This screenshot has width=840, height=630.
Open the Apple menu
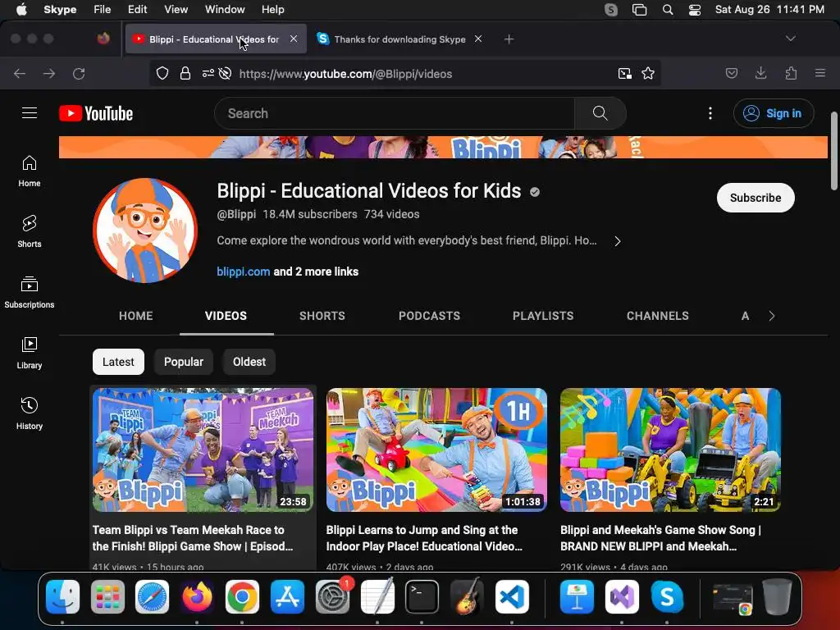21,9
